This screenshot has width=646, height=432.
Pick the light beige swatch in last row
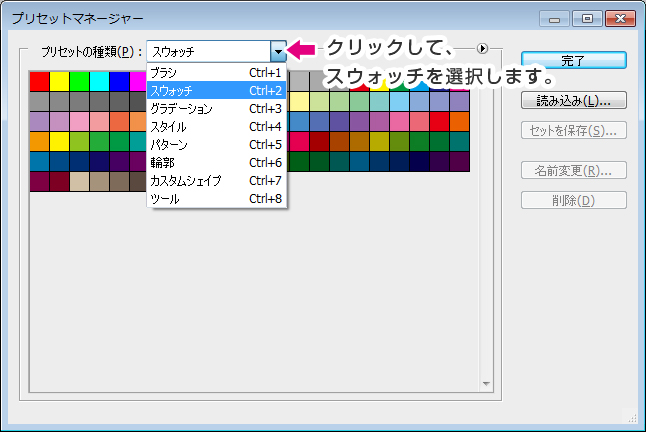pyautogui.click(x=80, y=182)
